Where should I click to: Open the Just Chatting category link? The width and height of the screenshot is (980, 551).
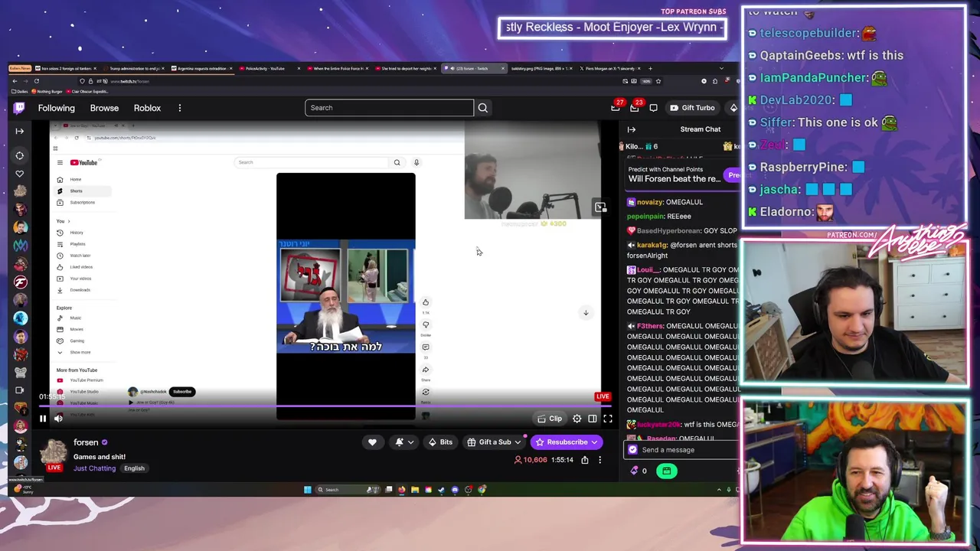(x=94, y=468)
